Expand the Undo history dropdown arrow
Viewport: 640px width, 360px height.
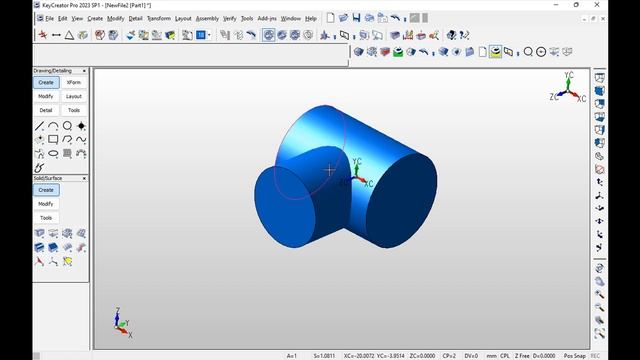(404, 19)
